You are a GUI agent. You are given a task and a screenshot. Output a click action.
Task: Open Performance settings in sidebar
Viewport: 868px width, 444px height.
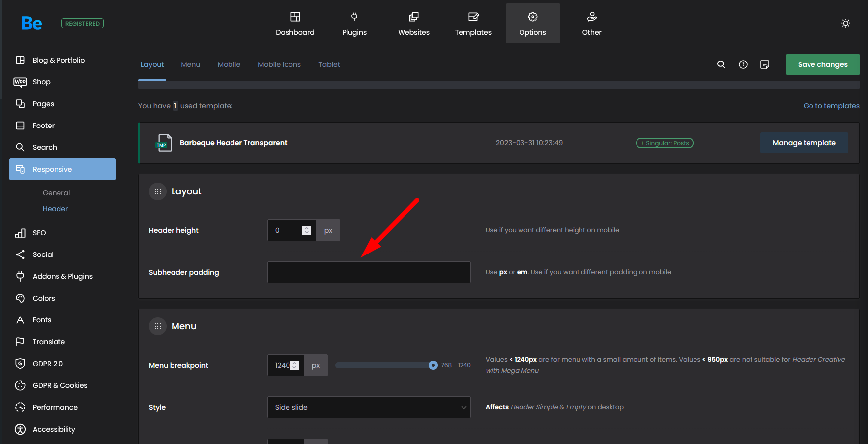coord(62,407)
